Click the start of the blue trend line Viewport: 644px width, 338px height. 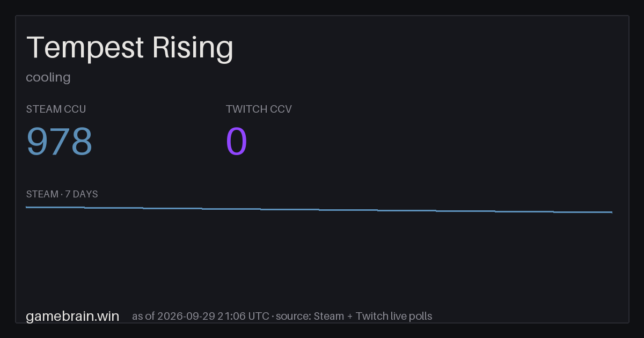coord(27,207)
